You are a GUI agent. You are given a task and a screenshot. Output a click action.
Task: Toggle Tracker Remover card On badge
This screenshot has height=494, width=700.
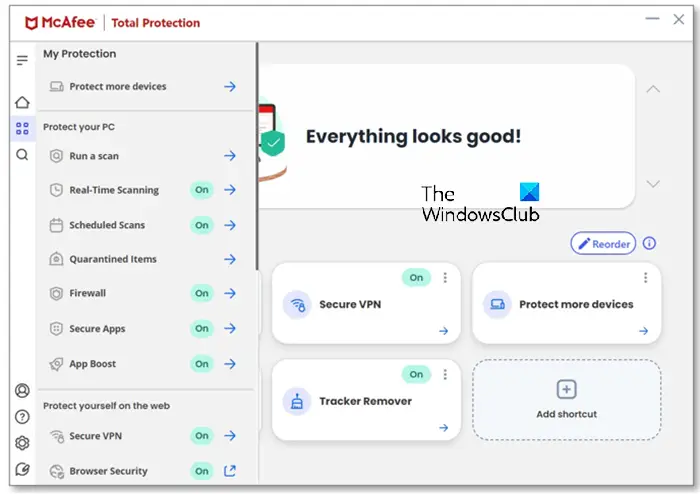(x=416, y=374)
